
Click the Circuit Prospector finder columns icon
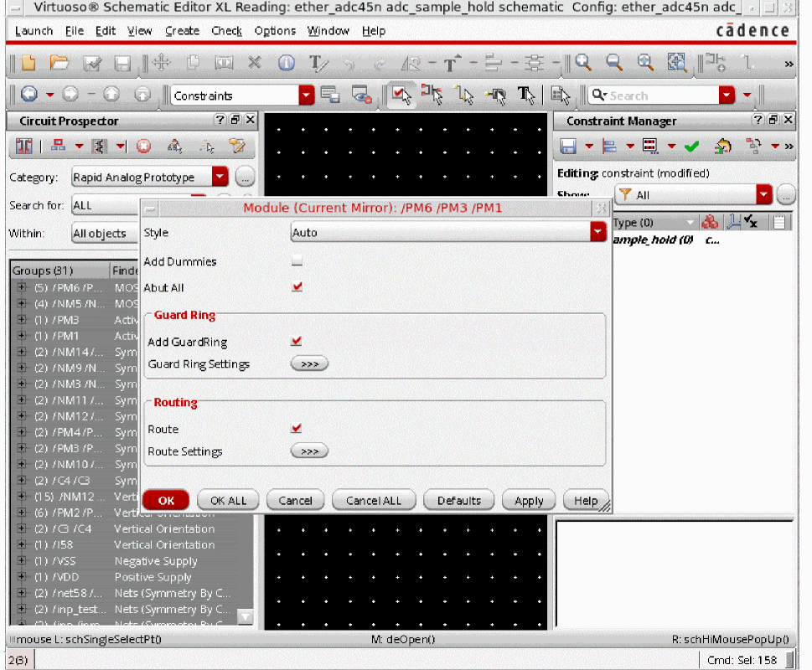coord(23,147)
